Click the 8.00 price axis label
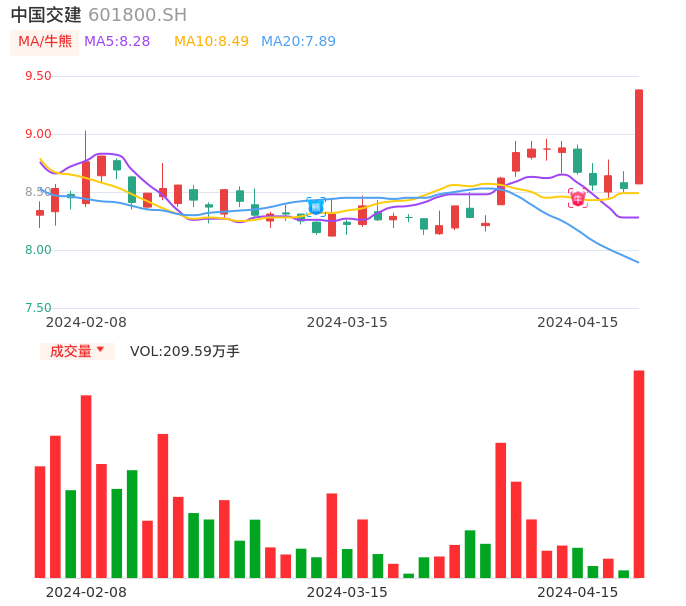 pyautogui.click(x=38, y=250)
